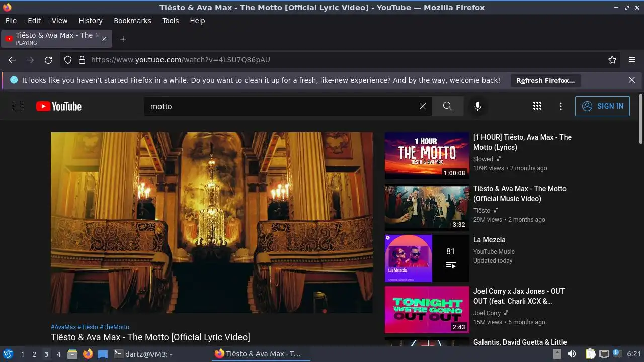Click '[1 HOUR] Tiësto, Ava Max' video title
Screen dimensions: 644x362
coord(522,142)
